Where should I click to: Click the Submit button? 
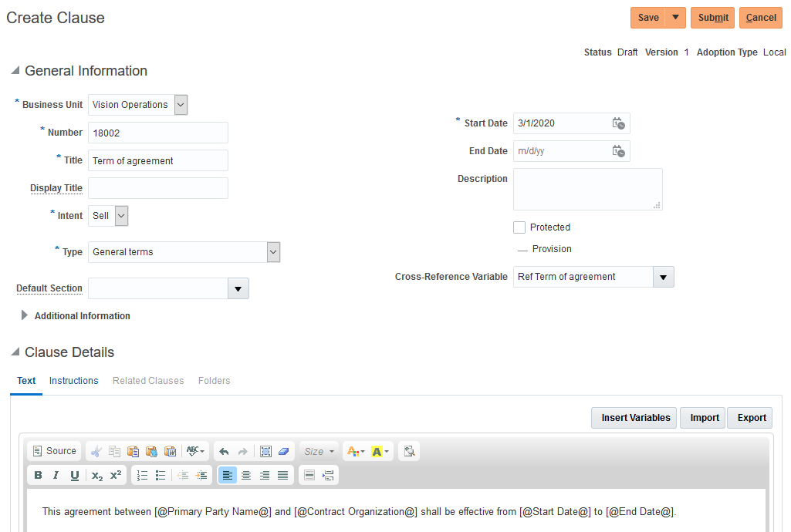[713, 18]
